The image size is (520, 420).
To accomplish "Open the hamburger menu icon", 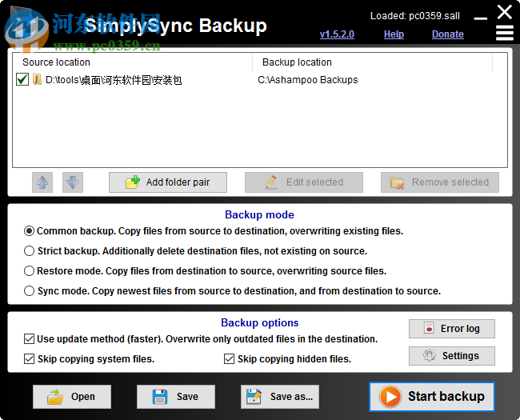I will coord(505,34).
